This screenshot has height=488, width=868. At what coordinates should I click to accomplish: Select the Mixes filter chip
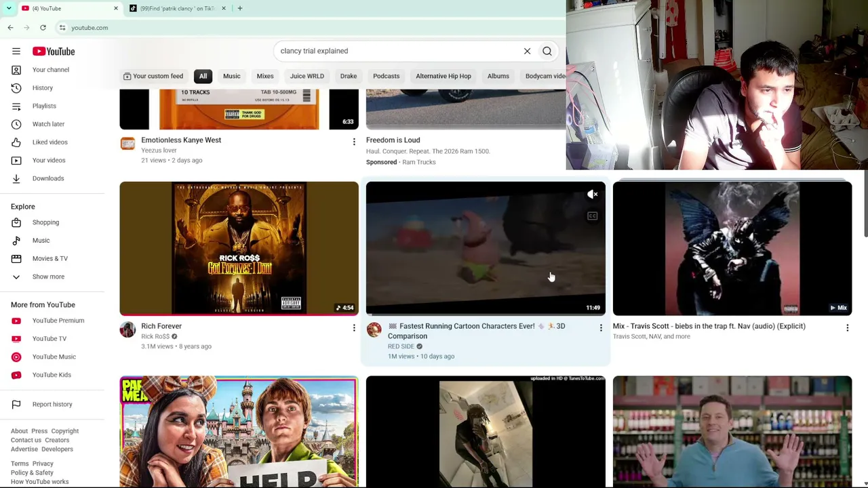click(x=265, y=76)
